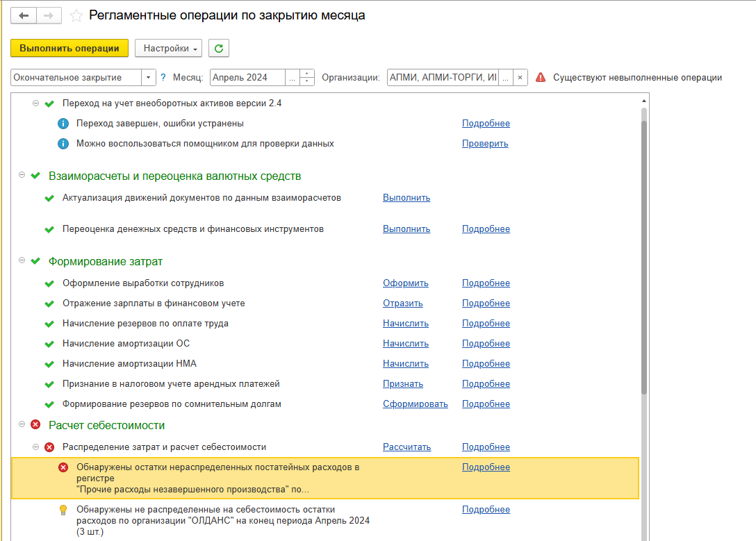Image resolution: width=756 pixels, height=541 pixels.
Task: Collapse the Формирование затрат section
Action: tap(22, 261)
